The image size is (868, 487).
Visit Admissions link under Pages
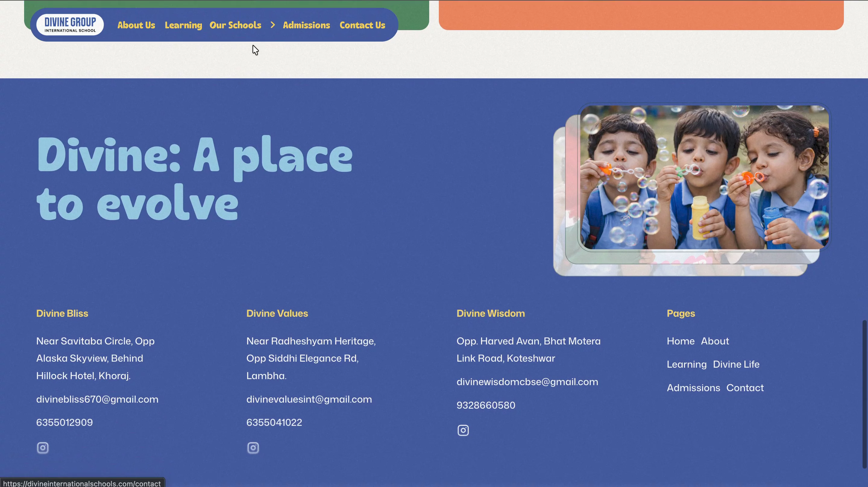pos(693,388)
